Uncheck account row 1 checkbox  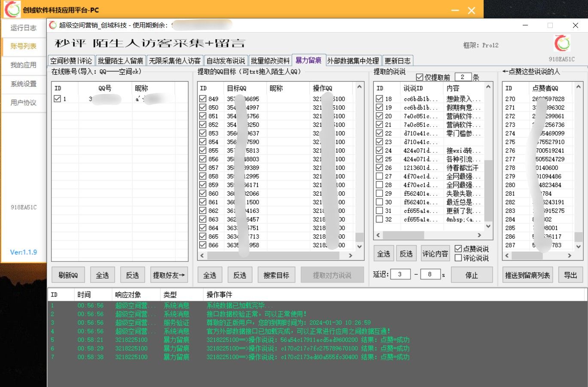[x=57, y=99]
